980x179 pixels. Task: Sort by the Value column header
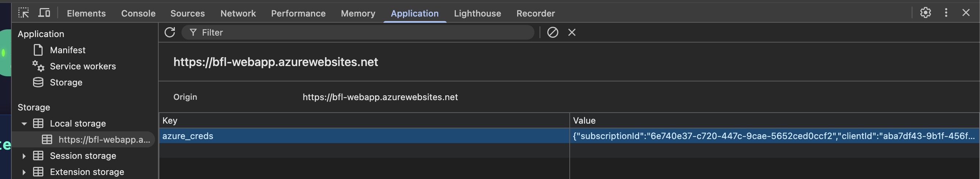[774, 120]
